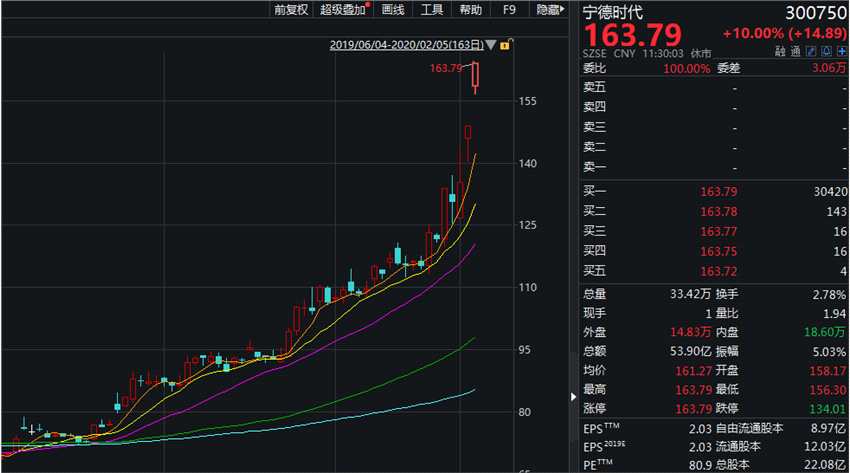This screenshot has width=850, height=473.
Task: Click the 买二 price 163.78
Action: [718, 212]
